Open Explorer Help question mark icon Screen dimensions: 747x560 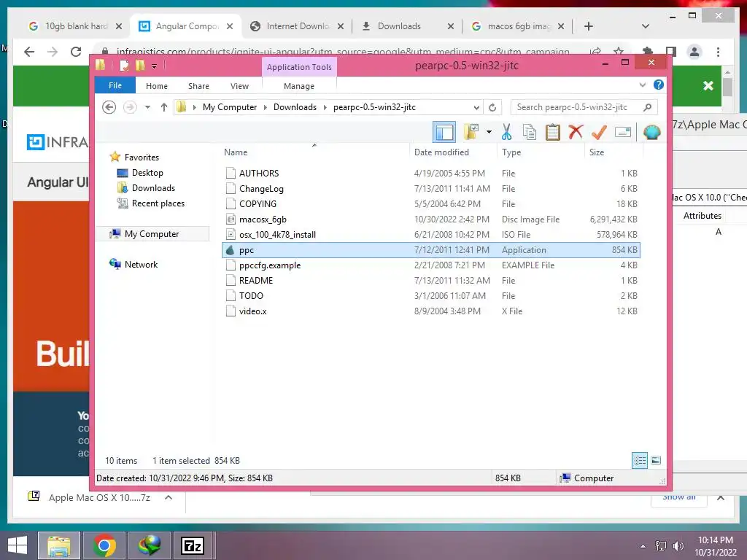click(659, 85)
